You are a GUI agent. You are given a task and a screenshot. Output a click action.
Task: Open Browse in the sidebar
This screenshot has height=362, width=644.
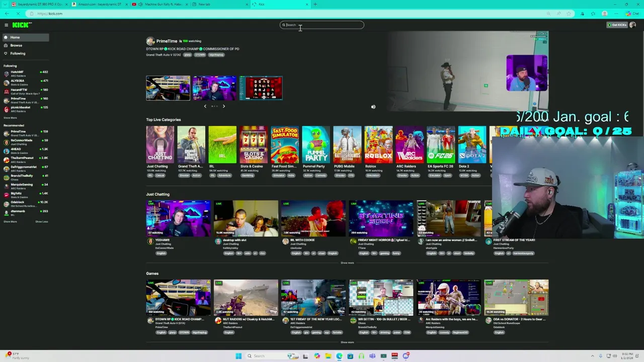click(25, 45)
